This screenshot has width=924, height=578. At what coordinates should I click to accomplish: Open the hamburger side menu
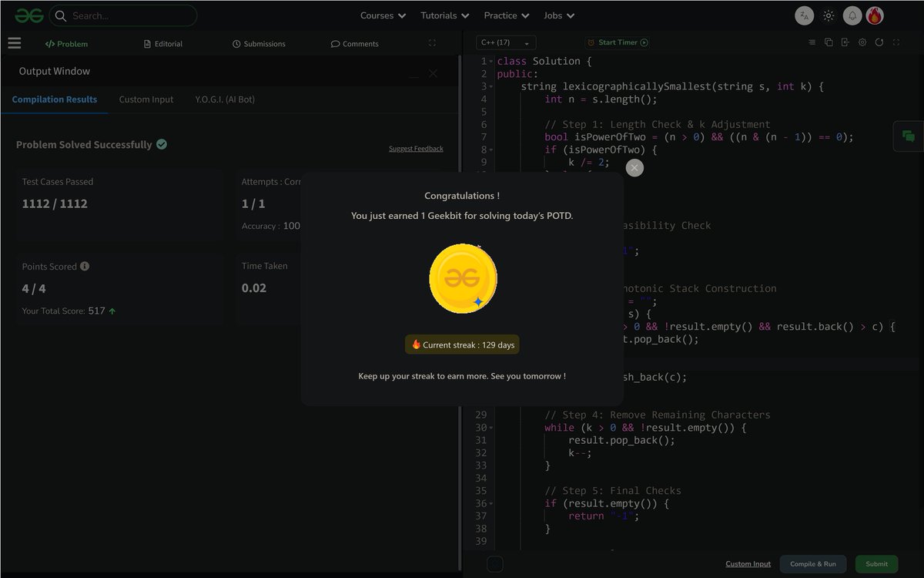pos(15,43)
